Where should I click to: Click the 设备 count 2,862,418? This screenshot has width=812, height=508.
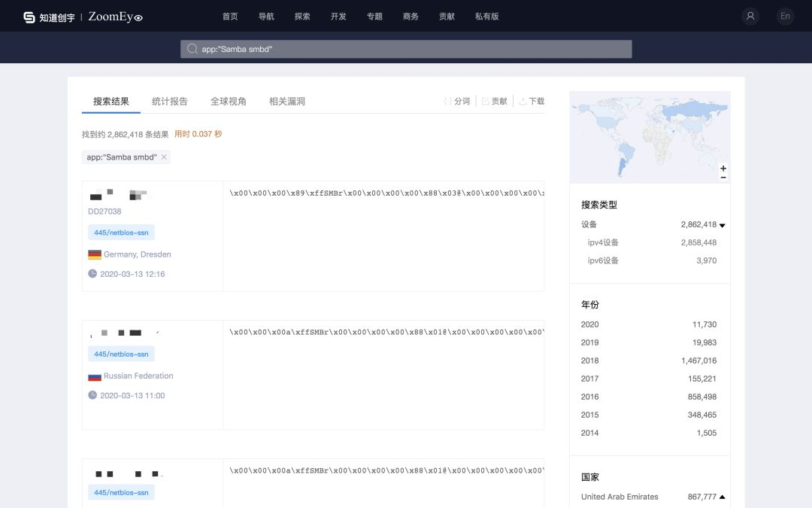coord(698,224)
